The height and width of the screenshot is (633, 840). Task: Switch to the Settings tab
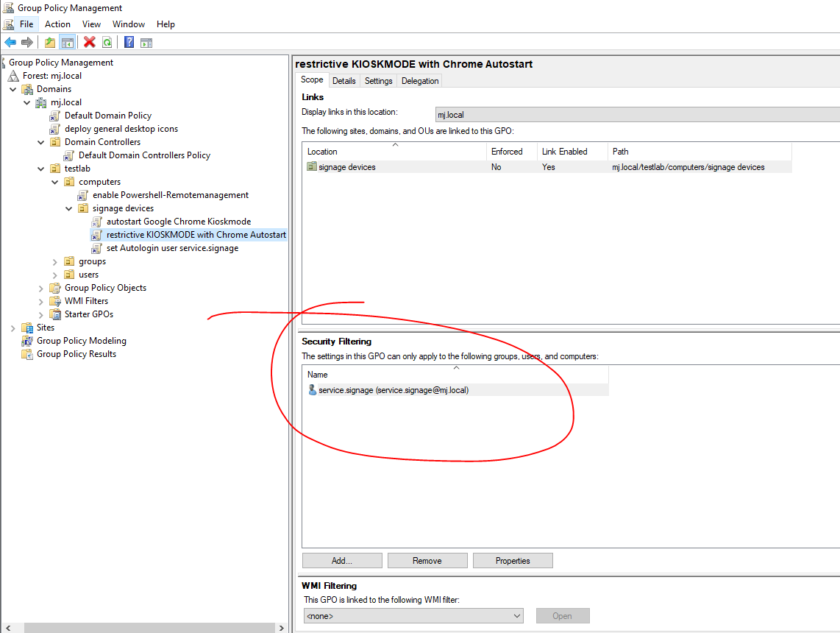(378, 81)
